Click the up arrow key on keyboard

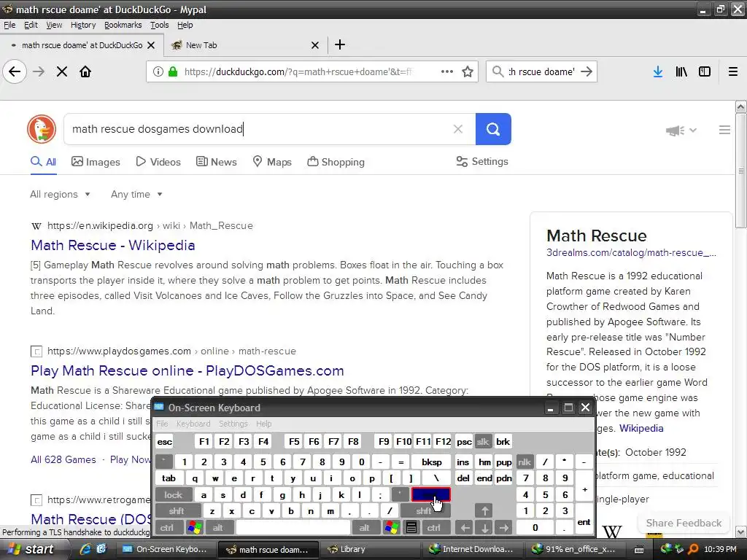point(484,511)
